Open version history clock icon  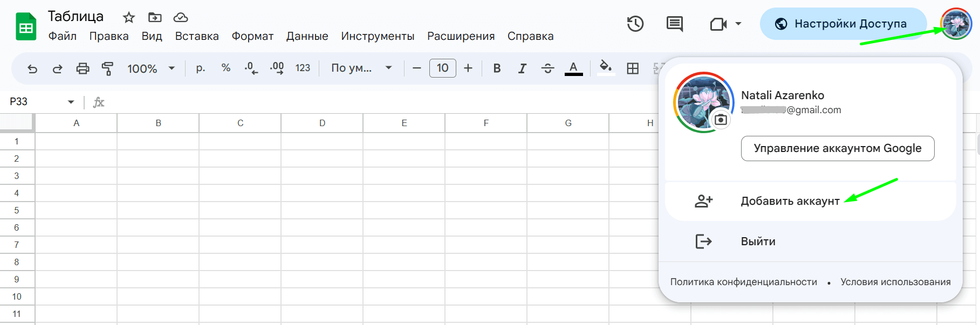(635, 24)
